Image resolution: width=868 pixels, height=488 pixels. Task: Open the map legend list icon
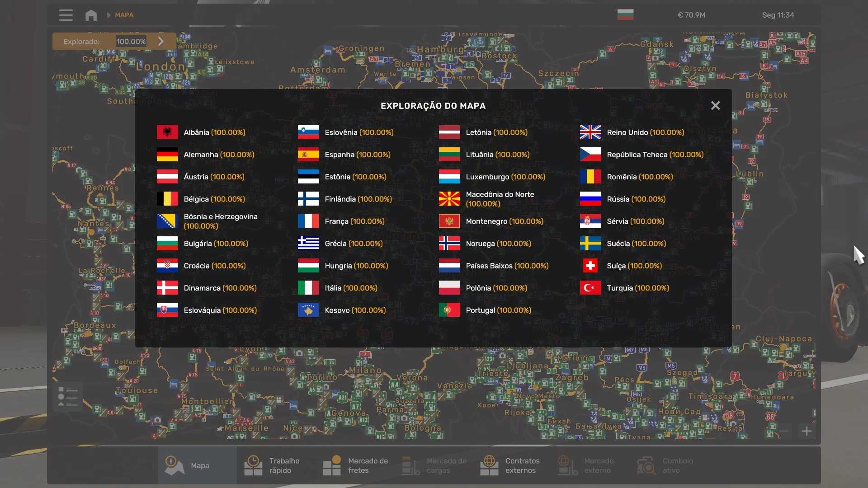tap(68, 396)
